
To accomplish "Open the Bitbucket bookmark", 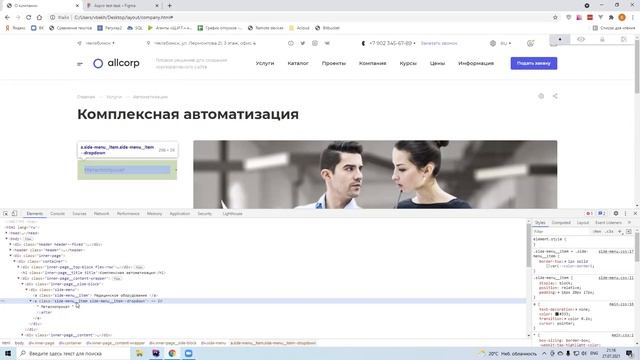I will [x=327, y=28].
